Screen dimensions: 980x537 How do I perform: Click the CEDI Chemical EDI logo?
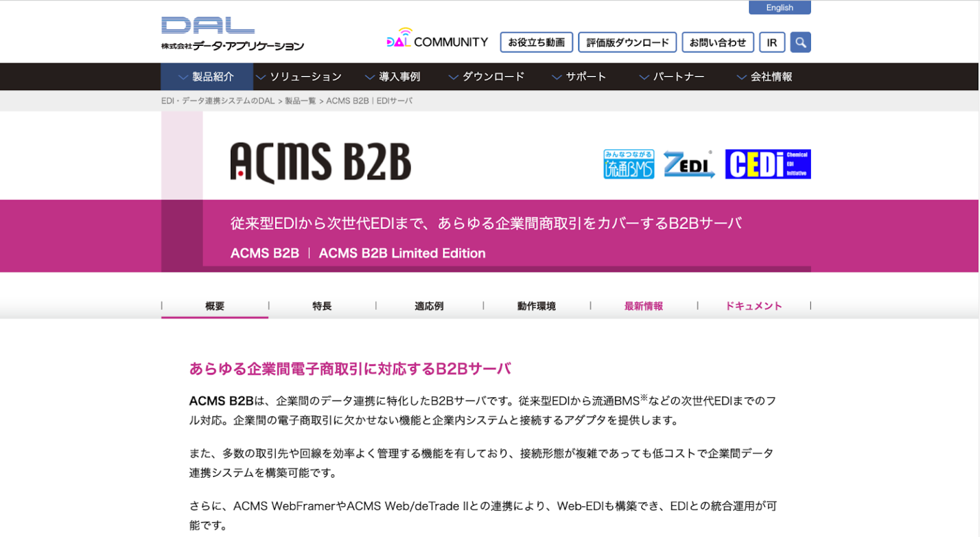click(x=768, y=164)
